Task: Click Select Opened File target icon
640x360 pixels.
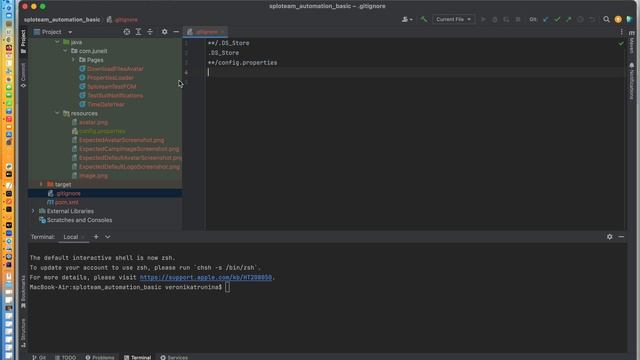Action: tap(127, 32)
